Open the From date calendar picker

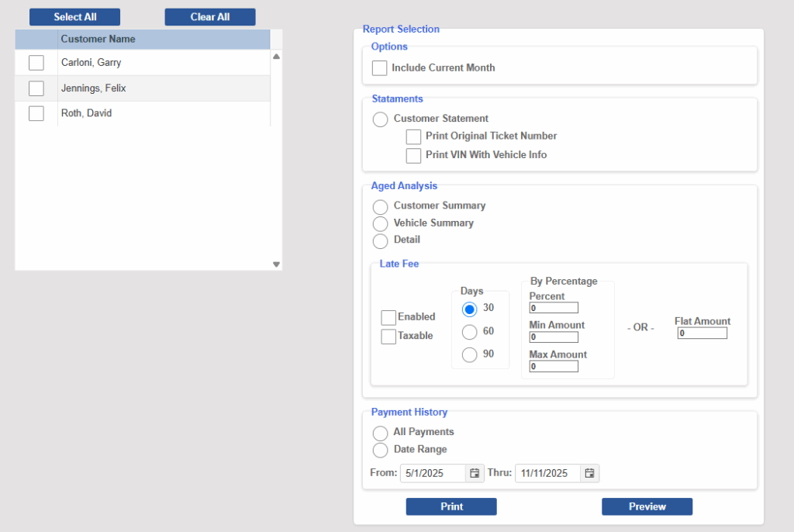coord(475,473)
